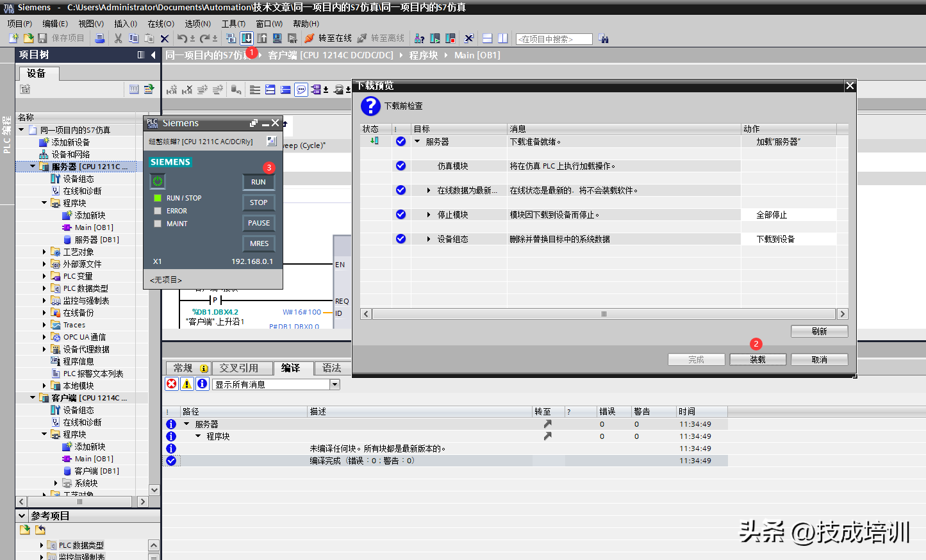Expand the 工艺对象 node under 服务器
926x560 pixels.
[x=44, y=252]
